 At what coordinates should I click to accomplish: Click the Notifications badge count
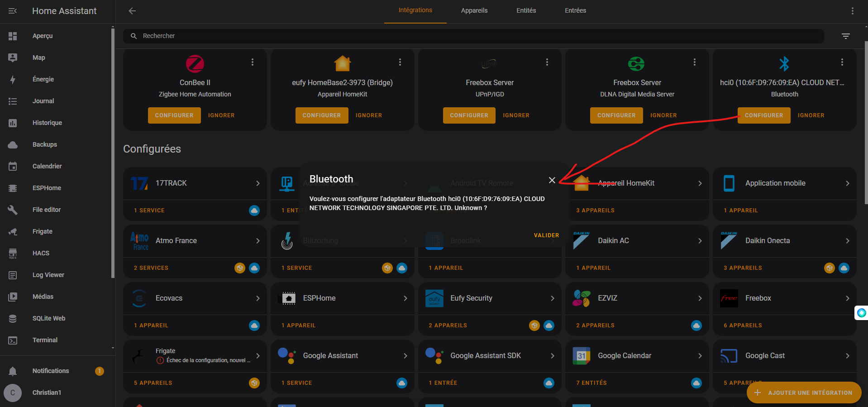(x=100, y=371)
